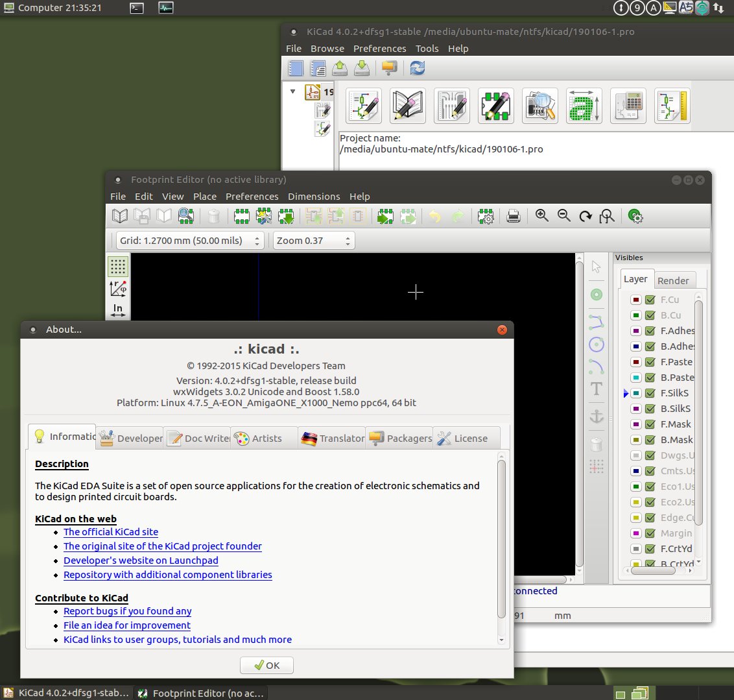Screen dimensions: 734x700
Task: Open the PCB calculator tool
Action: 628,106
